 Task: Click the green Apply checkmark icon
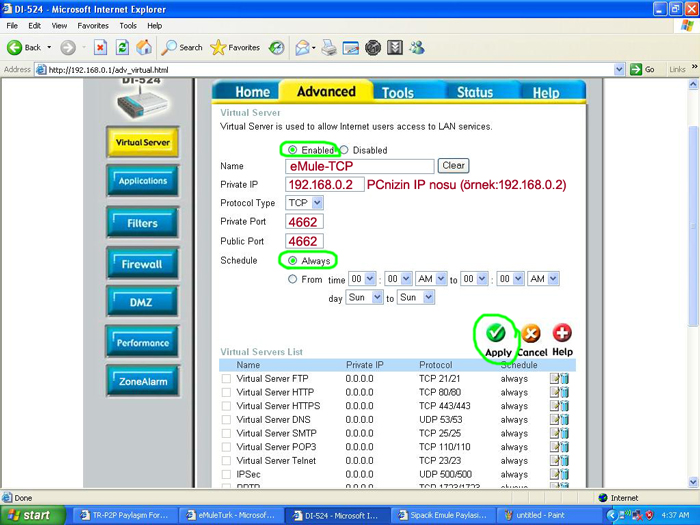click(x=496, y=333)
